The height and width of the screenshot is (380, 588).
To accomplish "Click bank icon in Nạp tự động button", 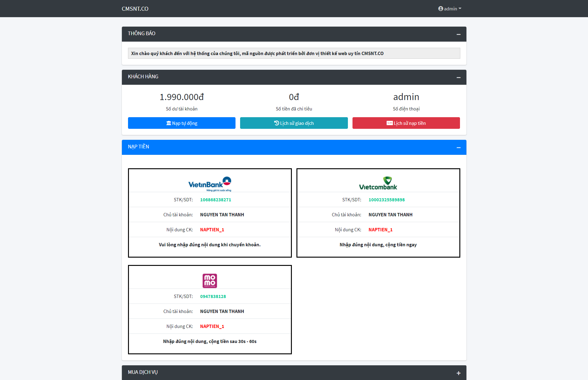I will [168, 123].
